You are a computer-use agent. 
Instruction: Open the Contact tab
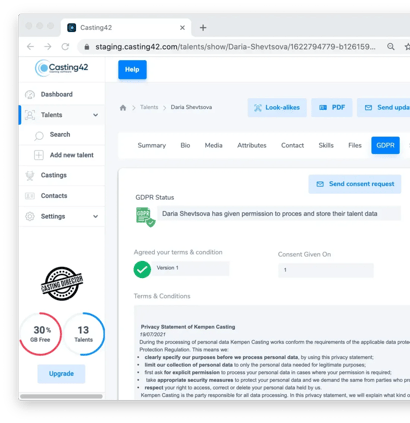[x=292, y=145]
